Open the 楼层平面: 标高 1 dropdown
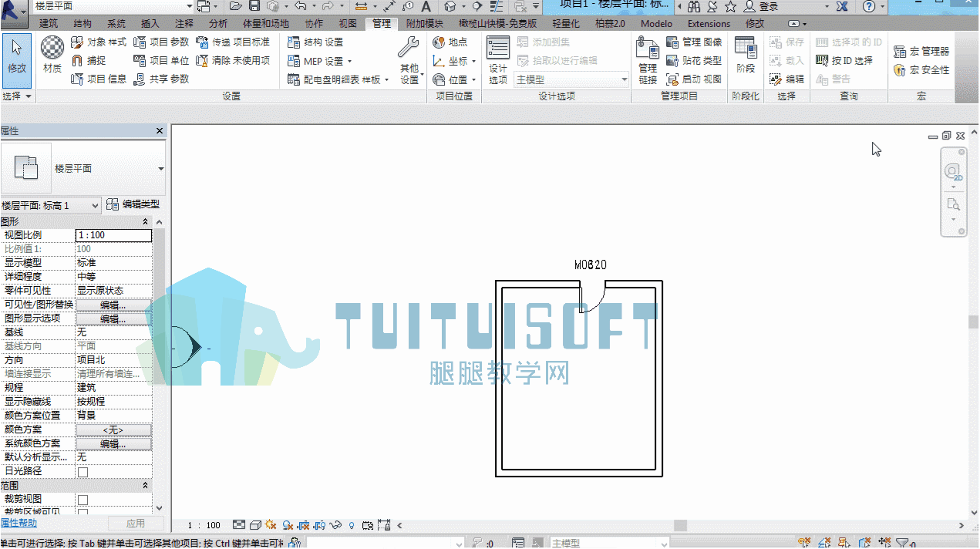The height and width of the screenshot is (549, 980). (51, 205)
